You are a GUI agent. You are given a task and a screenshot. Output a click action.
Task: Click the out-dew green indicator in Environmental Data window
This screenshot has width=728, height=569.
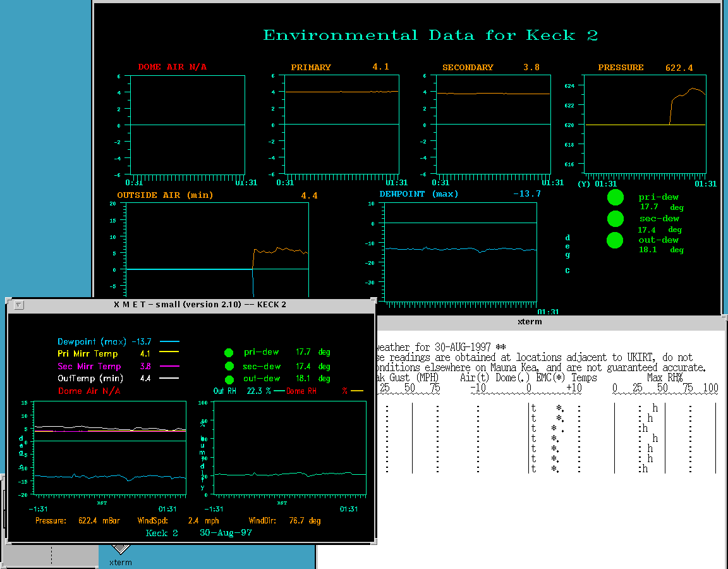(x=615, y=240)
